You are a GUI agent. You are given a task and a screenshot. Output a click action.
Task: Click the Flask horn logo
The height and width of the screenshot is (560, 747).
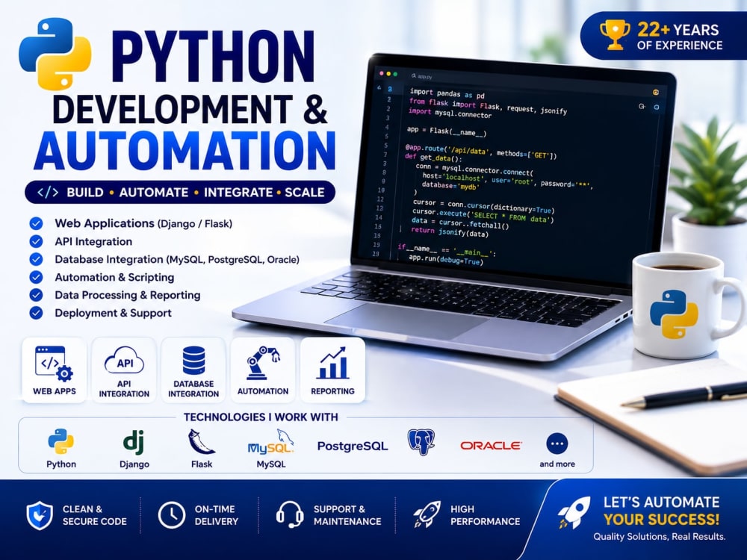click(x=200, y=442)
